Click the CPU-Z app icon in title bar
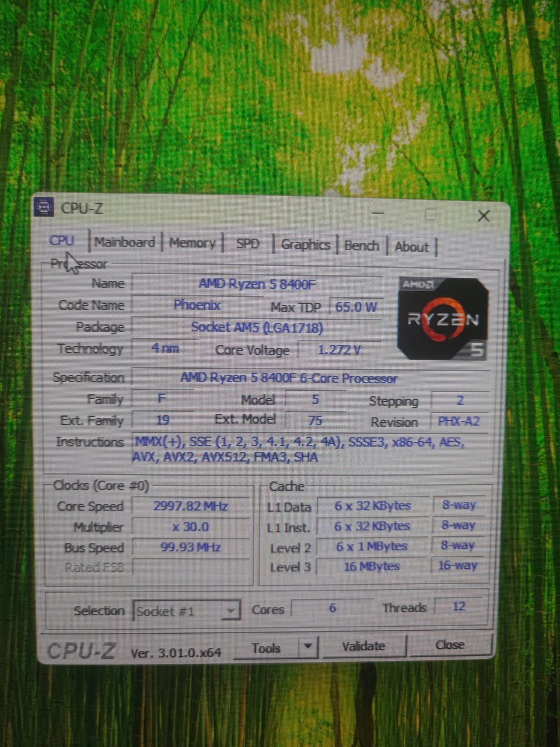 44,207
